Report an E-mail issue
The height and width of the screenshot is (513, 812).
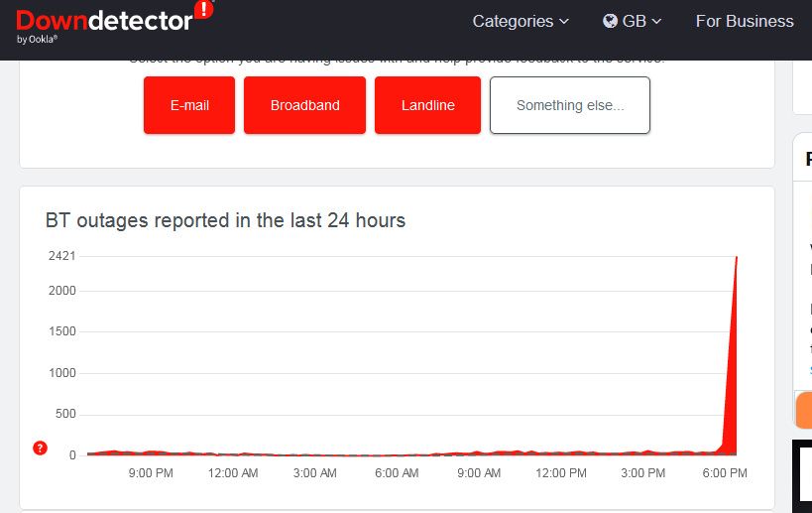tap(189, 105)
